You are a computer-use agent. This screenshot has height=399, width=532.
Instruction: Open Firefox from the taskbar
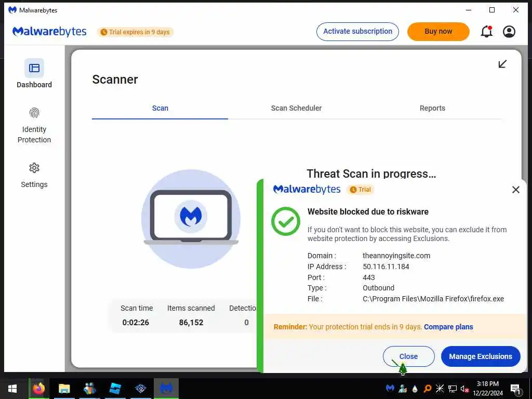38,389
